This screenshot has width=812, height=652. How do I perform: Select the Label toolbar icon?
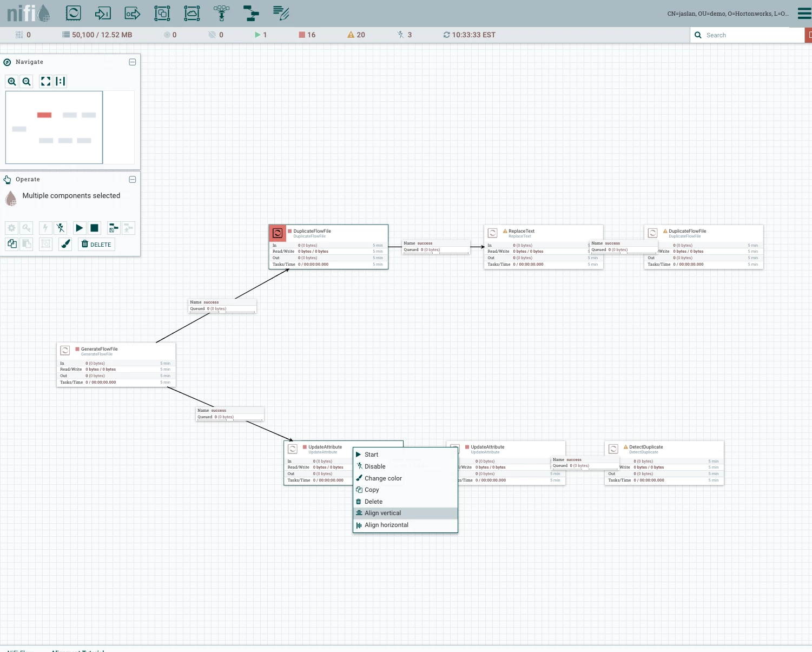coord(281,13)
